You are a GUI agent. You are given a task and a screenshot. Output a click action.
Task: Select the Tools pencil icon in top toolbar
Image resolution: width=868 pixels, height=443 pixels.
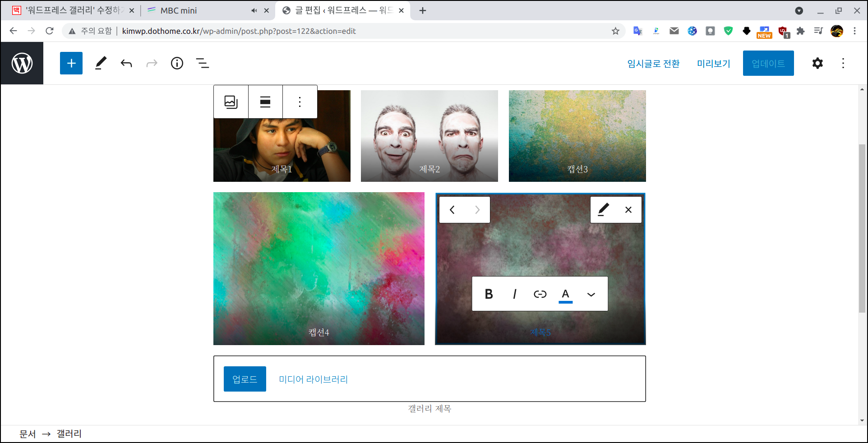click(101, 63)
